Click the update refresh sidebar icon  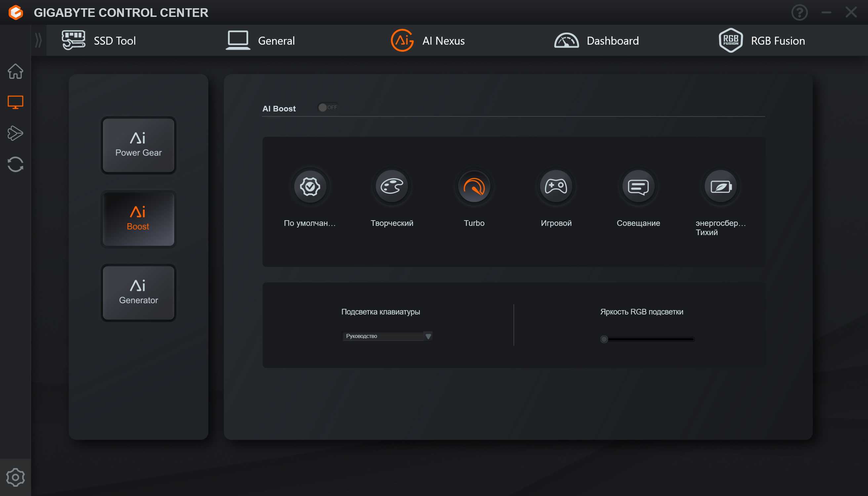[15, 164]
